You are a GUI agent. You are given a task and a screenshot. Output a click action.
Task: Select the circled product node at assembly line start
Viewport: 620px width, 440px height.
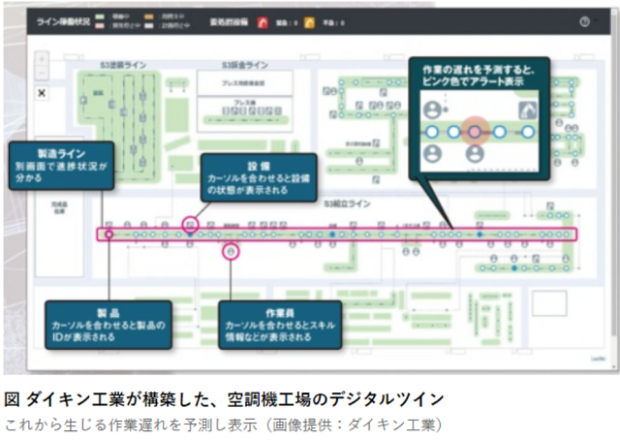click(109, 234)
